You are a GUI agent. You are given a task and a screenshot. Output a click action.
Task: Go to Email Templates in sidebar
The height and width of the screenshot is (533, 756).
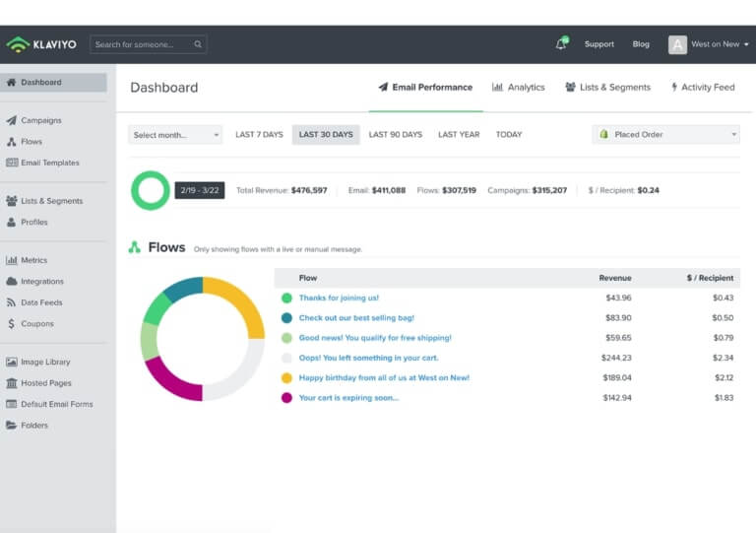point(49,163)
